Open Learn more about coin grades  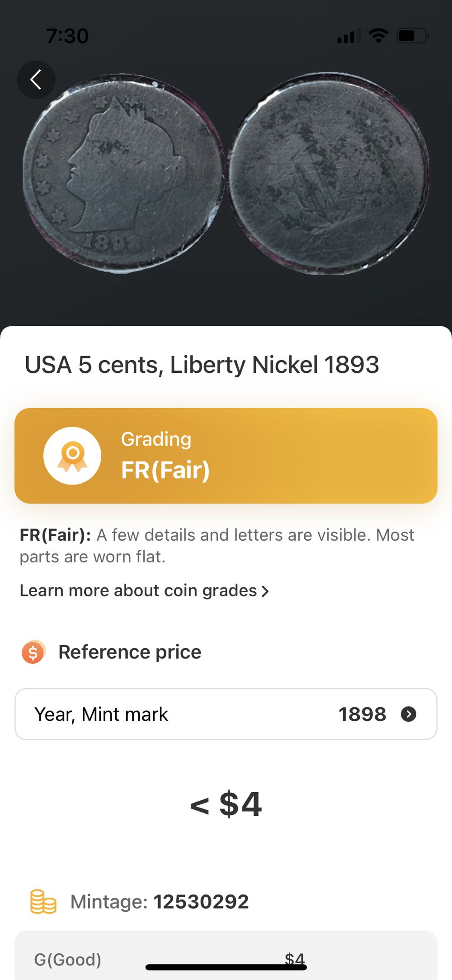pos(138,590)
